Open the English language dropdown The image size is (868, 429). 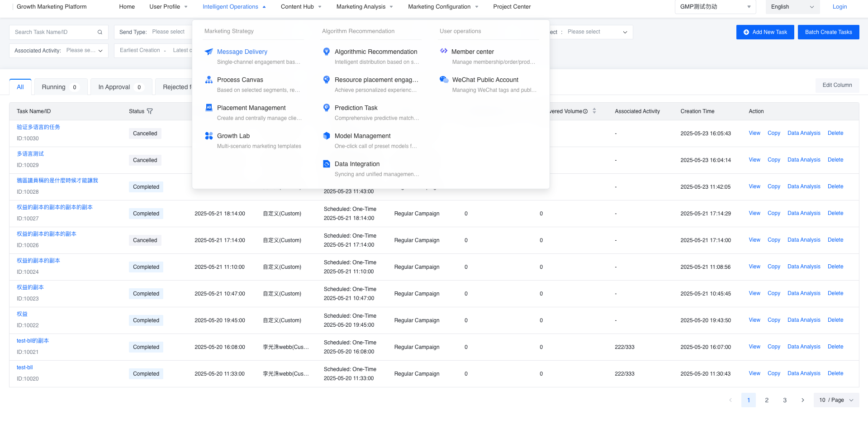[792, 7]
